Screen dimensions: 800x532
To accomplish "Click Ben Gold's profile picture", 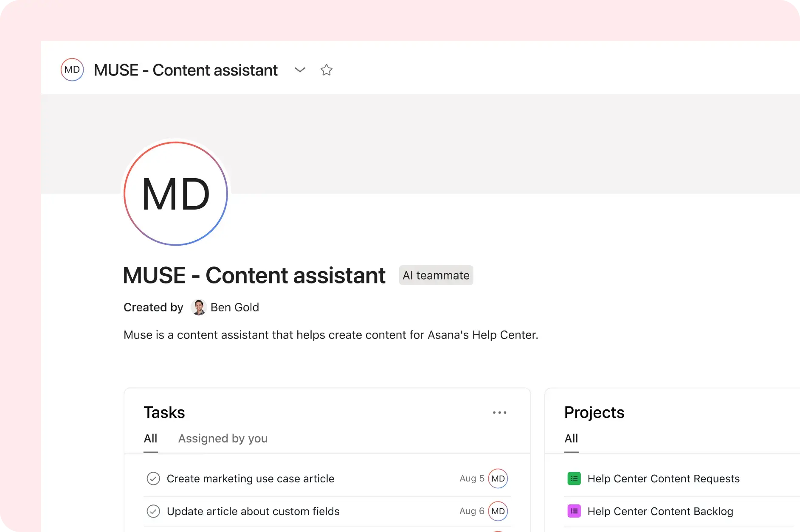I will pos(198,307).
